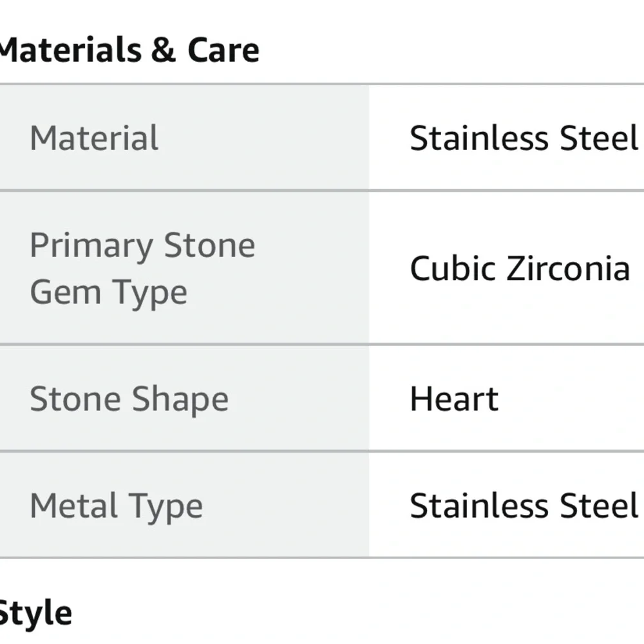The height and width of the screenshot is (644, 644).
Task: Select Stainless Steel value in Metal Type row
Action: tap(524, 506)
